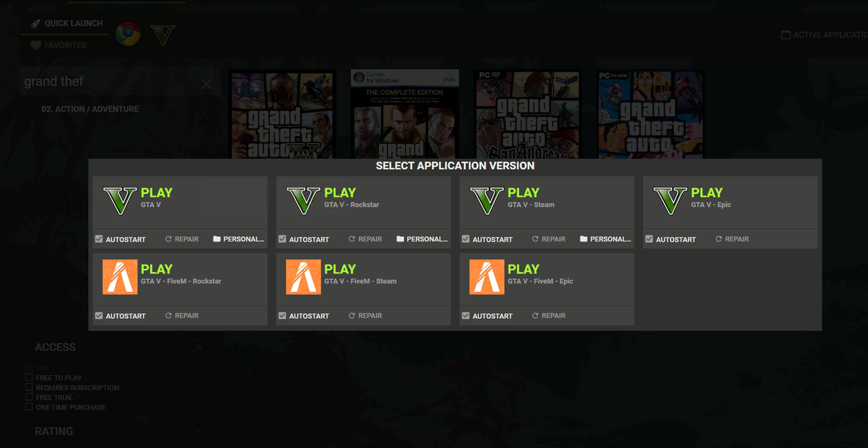Repair the GTA V installation
This screenshot has height=448, width=868.
click(x=182, y=239)
